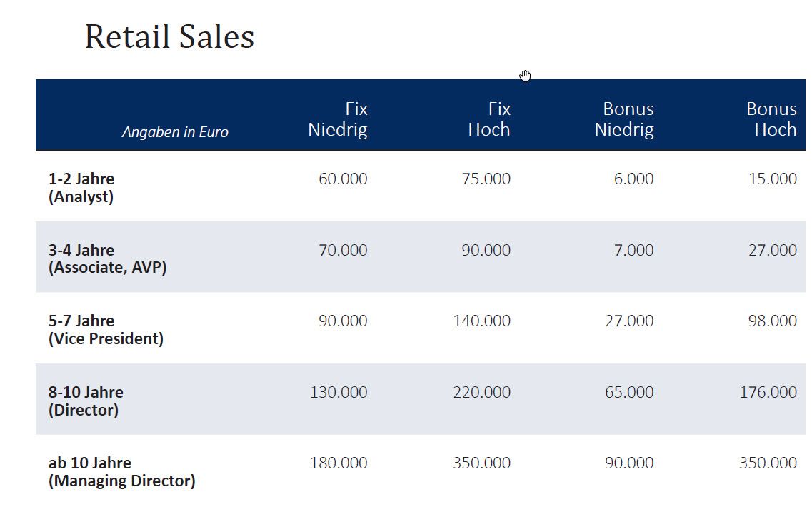Select the Vice President Fix Hoch value 140.000
Viewport: 812px width, 512px height.
coord(482,321)
